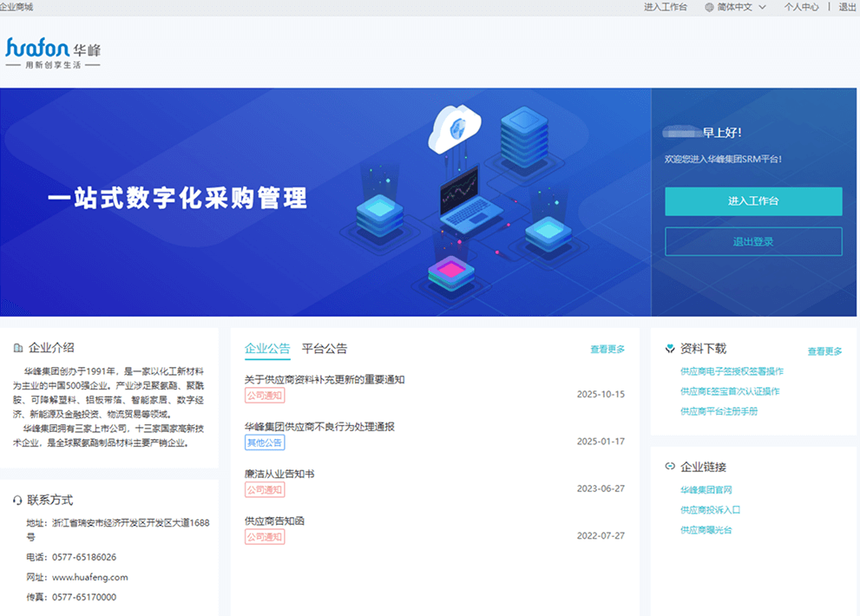Open 华峰集团供应商不良行为处理通报 announcement
This screenshot has height=616, width=860.
click(319, 427)
